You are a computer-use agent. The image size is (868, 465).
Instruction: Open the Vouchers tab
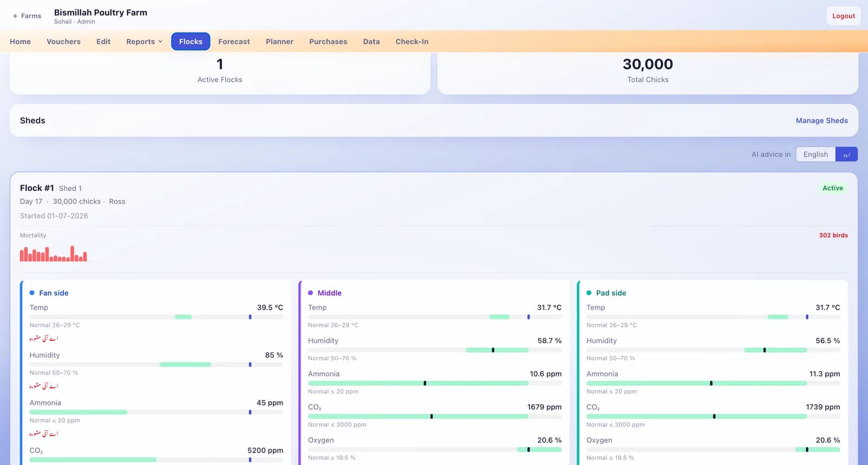point(63,41)
